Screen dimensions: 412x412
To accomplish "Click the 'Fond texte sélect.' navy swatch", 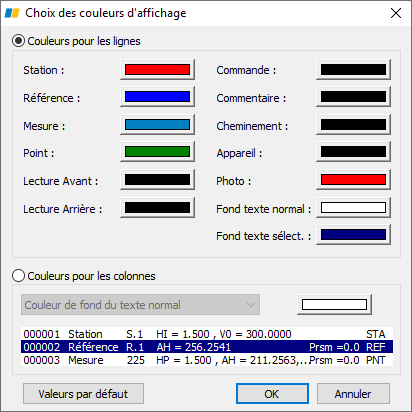I will click(x=353, y=235).
